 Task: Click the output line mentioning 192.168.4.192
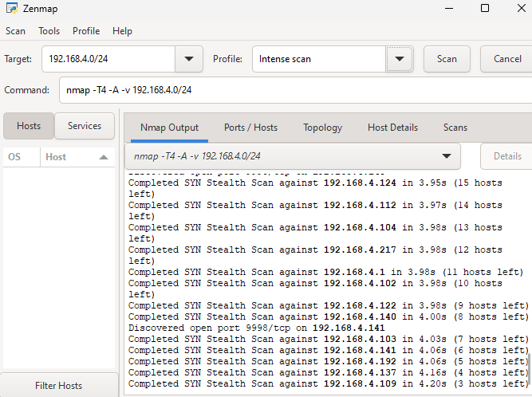tap(329, 362)
